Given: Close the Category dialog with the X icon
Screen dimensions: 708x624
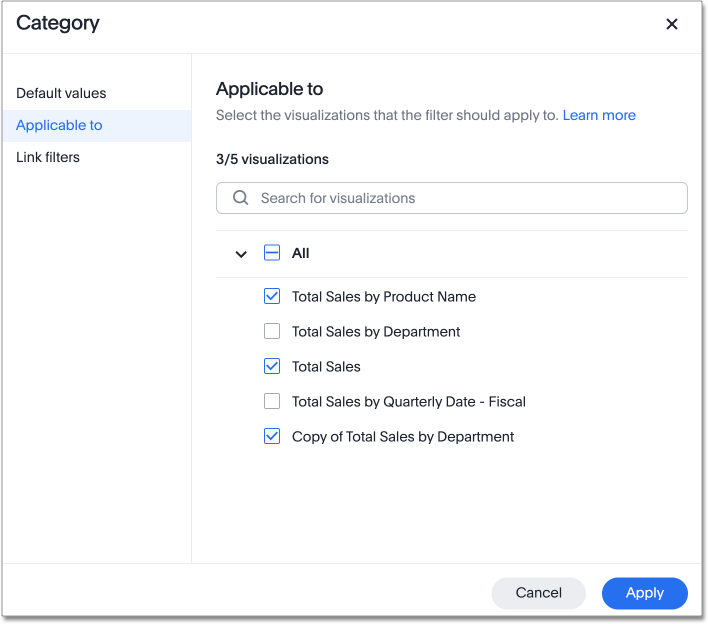Looking at the screenshot, I should (x=672, y=24).
